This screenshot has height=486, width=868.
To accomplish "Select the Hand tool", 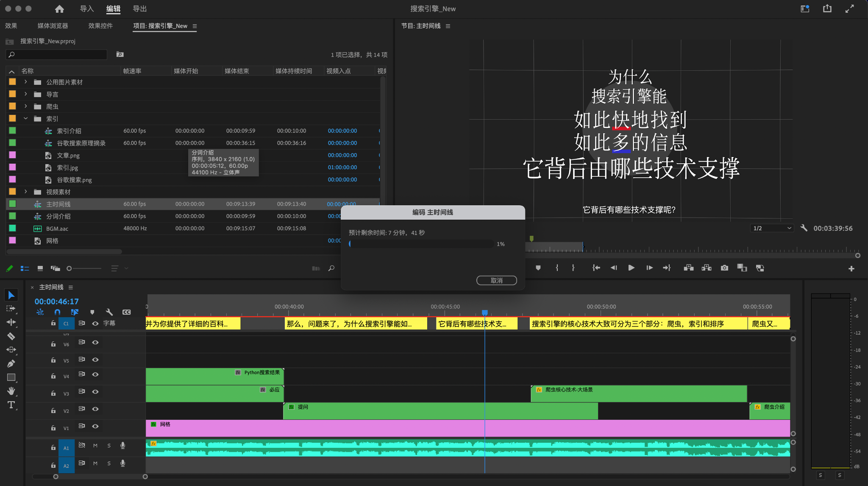I will point(11,391).
